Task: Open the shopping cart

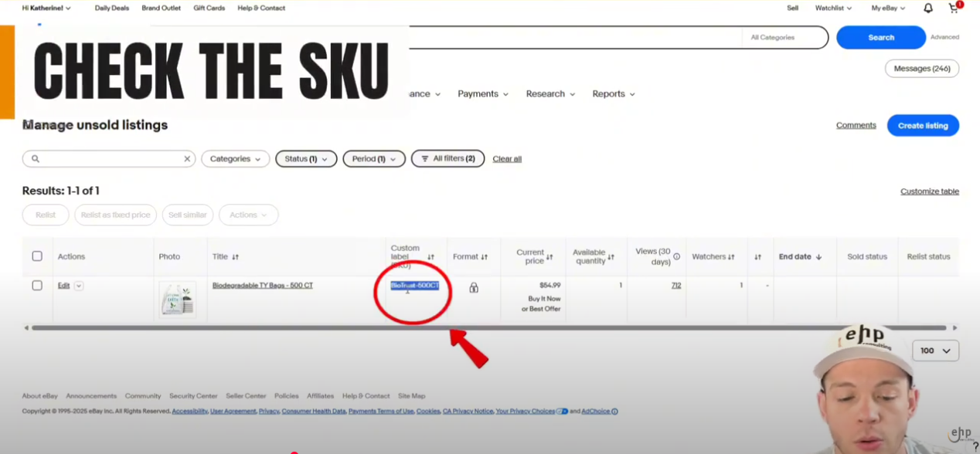Action: (x=954, y=8)
